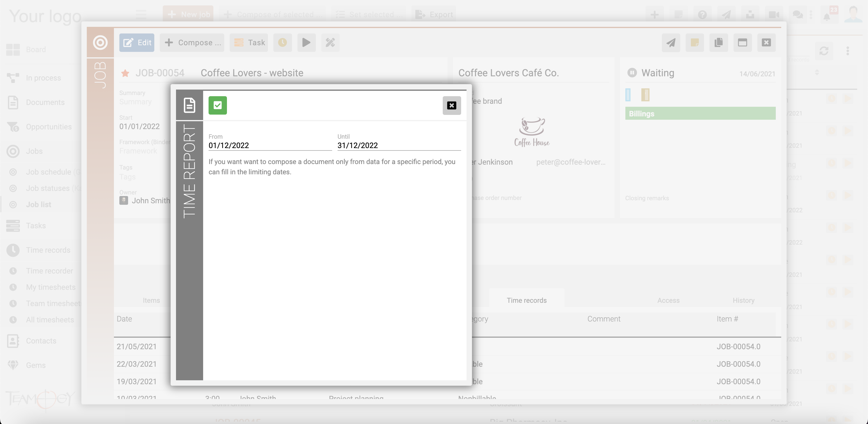This screenshot has height=424, width=868.
Task: Click the plus icon in top bar
Action: click(654, 14)
